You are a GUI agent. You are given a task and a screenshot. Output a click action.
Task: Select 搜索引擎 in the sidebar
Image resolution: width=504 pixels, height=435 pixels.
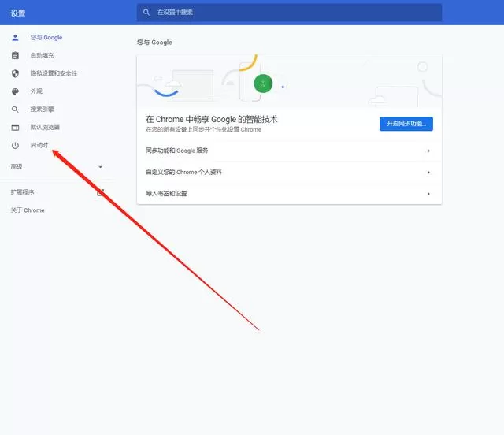pos(42,110)
